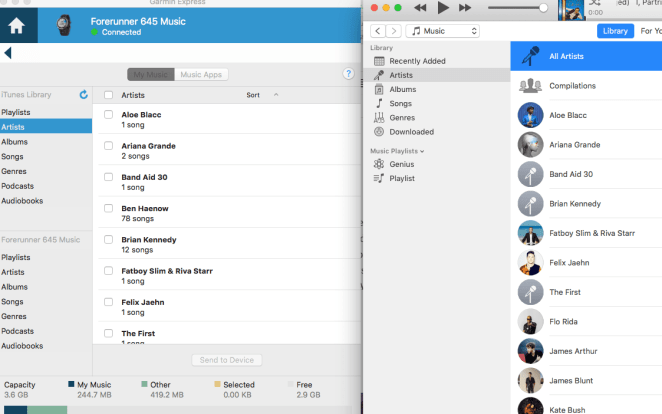Select Podcasts under iTunes Library in Garmin Express
Image resolution: width=662 pixels, height=414 pixels.
tap(46, 186)
